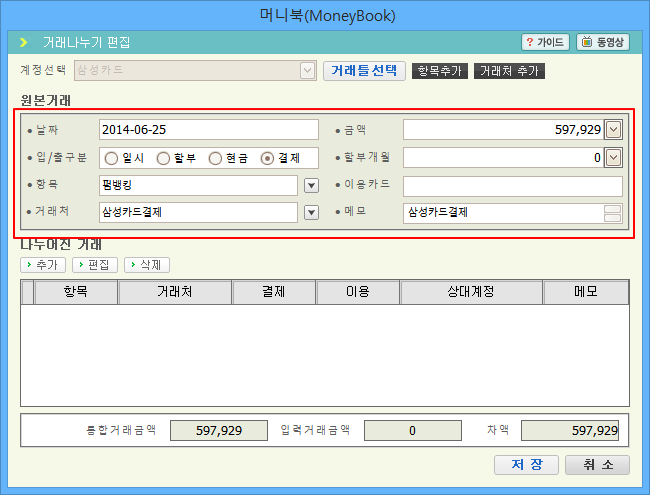This screenshot has width=650, height=495.
Task: Click the 거래들 선택 button
Action: coord(364,71)
